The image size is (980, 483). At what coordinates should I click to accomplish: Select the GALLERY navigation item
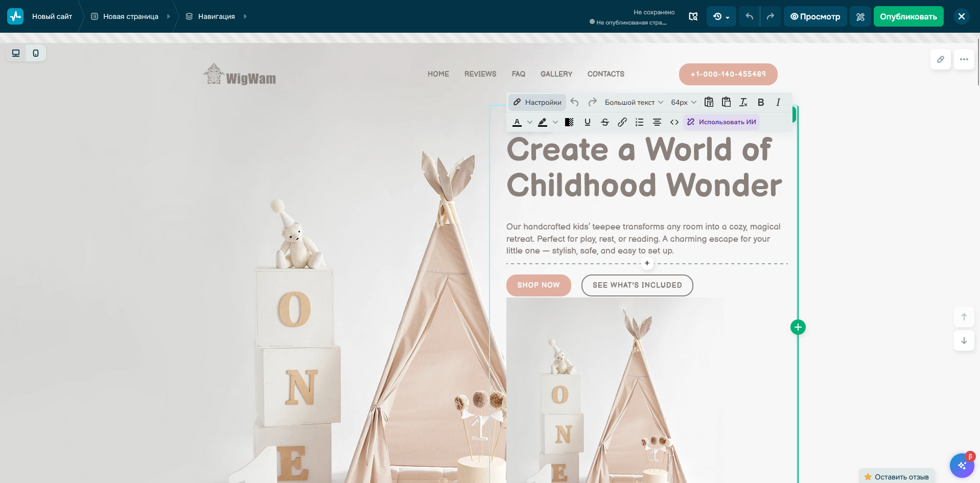(x=556, y=74)
